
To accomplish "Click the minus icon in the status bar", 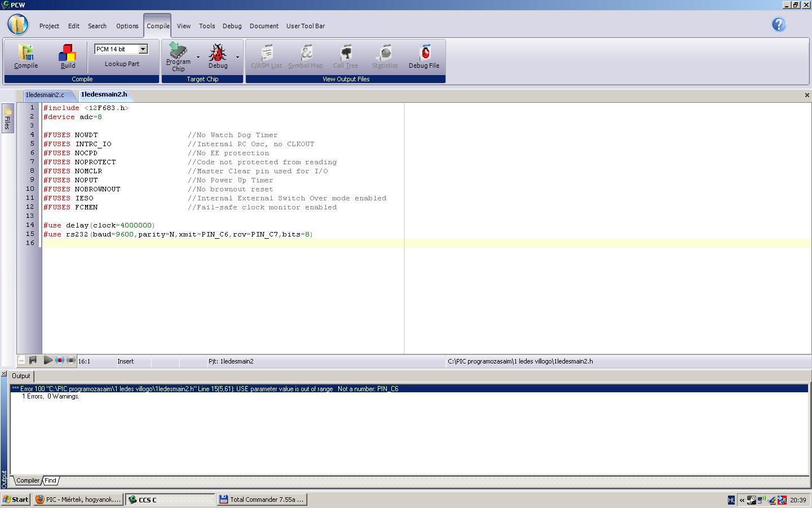I will (x=21, y=360).
